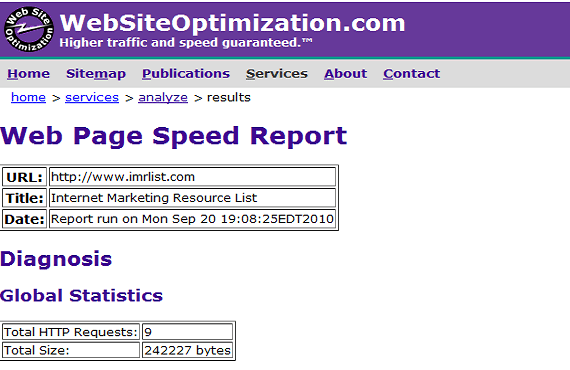Click the 'Total HTTP Requests:' cell

click(71, 332)
